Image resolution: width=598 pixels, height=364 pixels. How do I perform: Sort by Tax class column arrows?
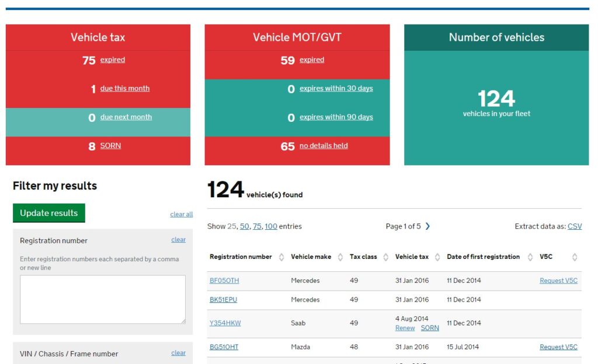click(x=385, y=257)
